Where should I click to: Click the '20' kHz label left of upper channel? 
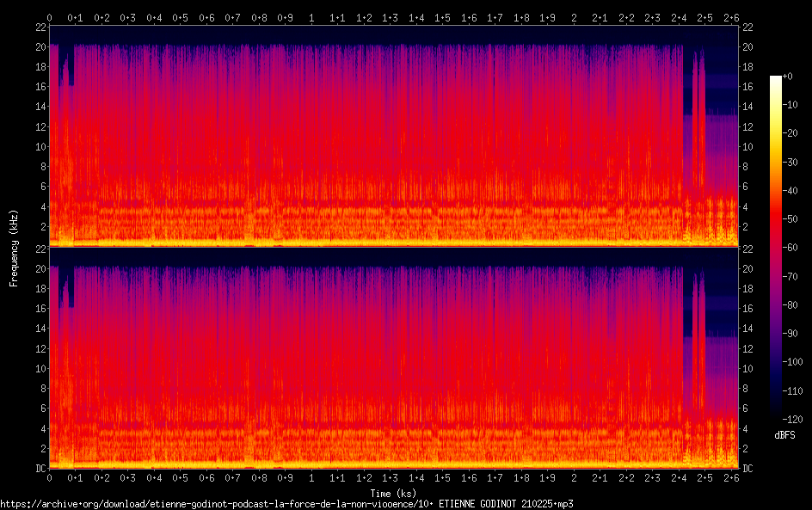pos(40,46)
